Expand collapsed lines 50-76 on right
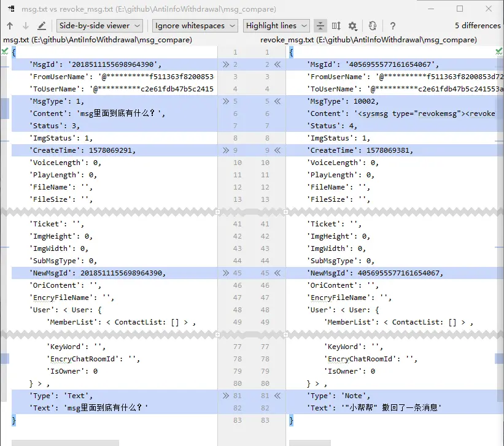 (x=285, y=335)
